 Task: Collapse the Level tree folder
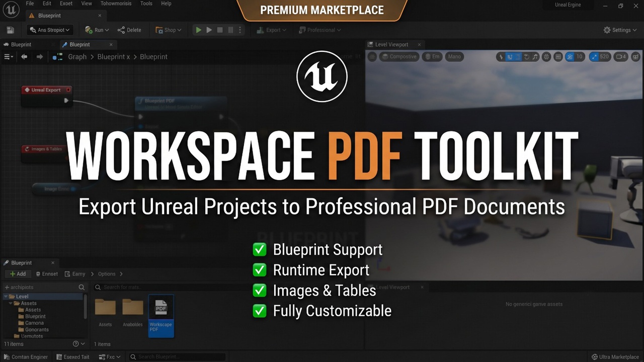click(x=6, y=297)
